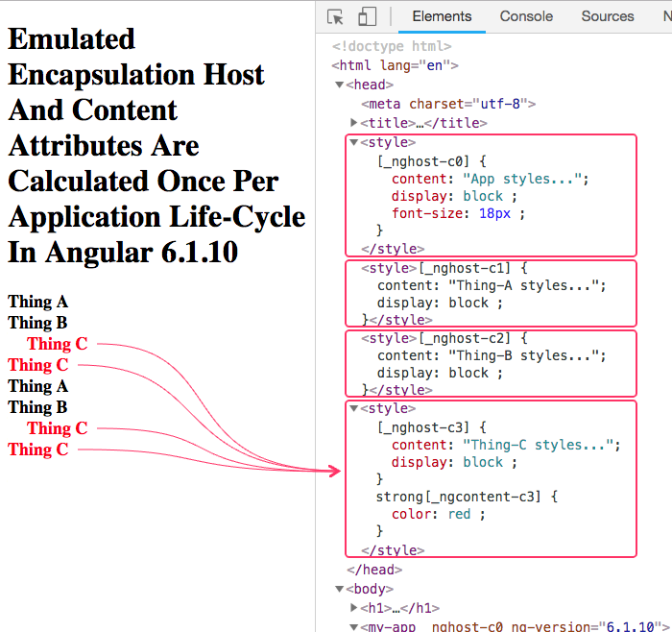Activate the inspect element picker icon
This screenshot has height=632, width=672.
tap(335, 16)
